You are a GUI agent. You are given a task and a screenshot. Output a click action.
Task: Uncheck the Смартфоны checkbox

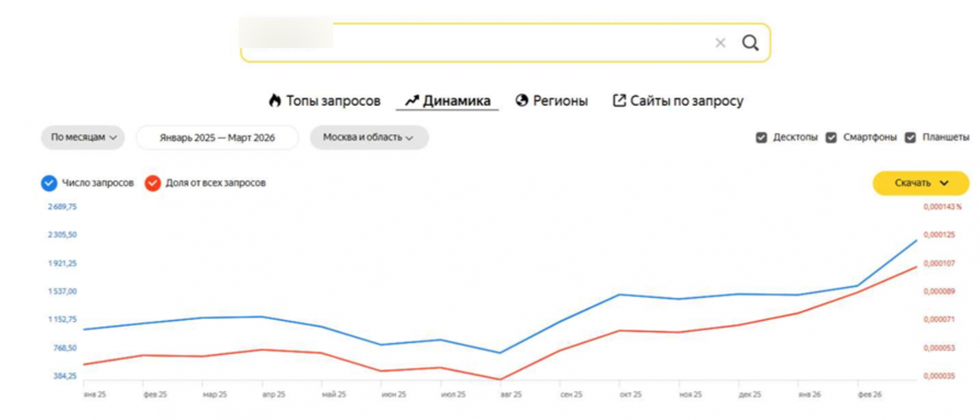tap(831, 138)
